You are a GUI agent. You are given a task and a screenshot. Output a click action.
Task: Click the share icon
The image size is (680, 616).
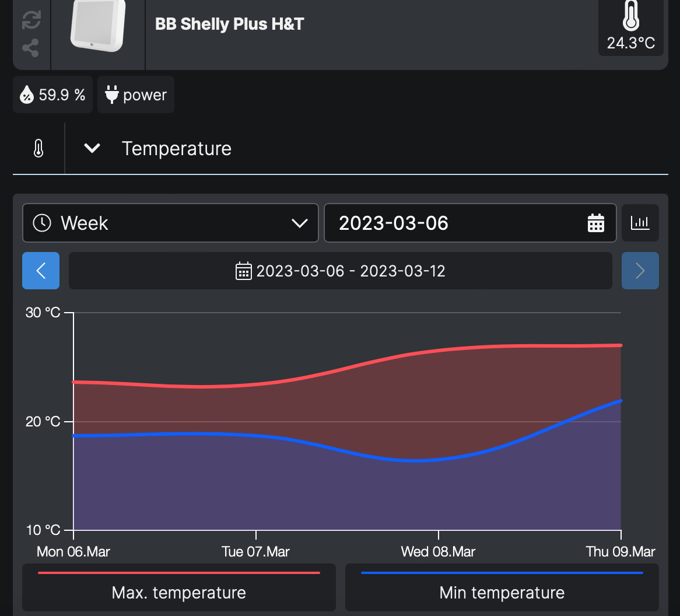coord(31,48)
